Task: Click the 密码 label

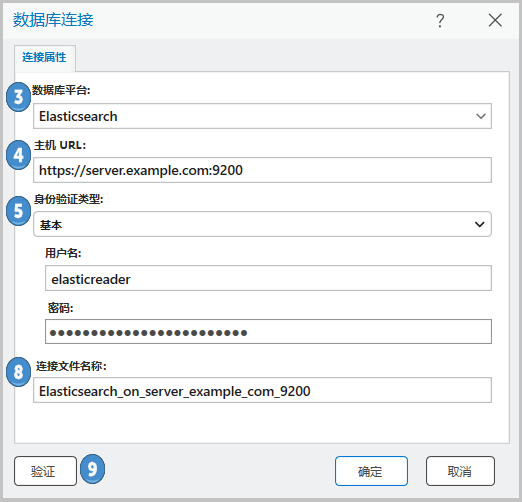Action: point(60,308)
